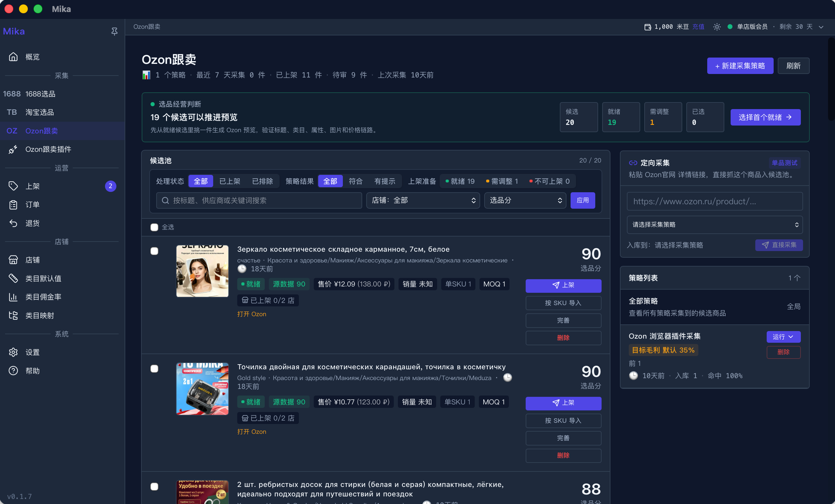
Task: Check the Зеркало косметическое product checkbox
Action: tap(154, 251)
